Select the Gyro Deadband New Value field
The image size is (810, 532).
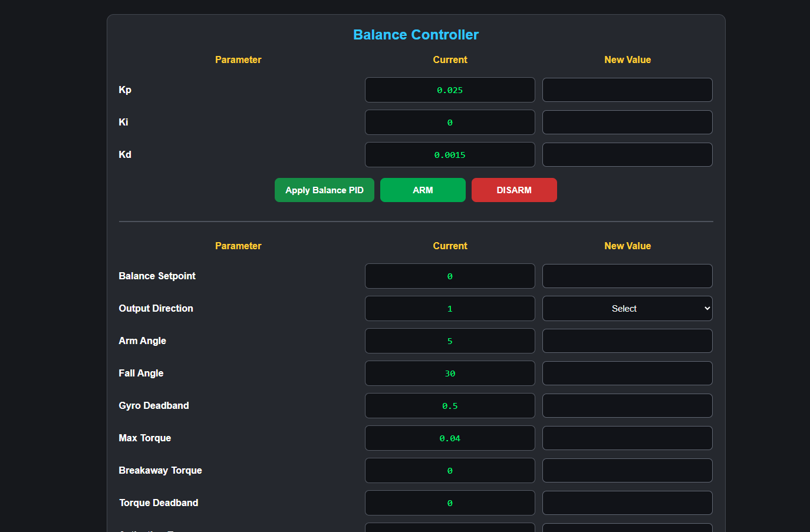627,406
